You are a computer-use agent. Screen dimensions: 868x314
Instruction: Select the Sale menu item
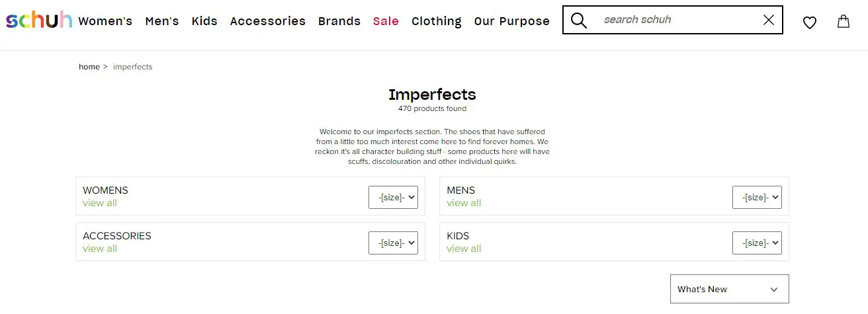click(x=386, y=21)
